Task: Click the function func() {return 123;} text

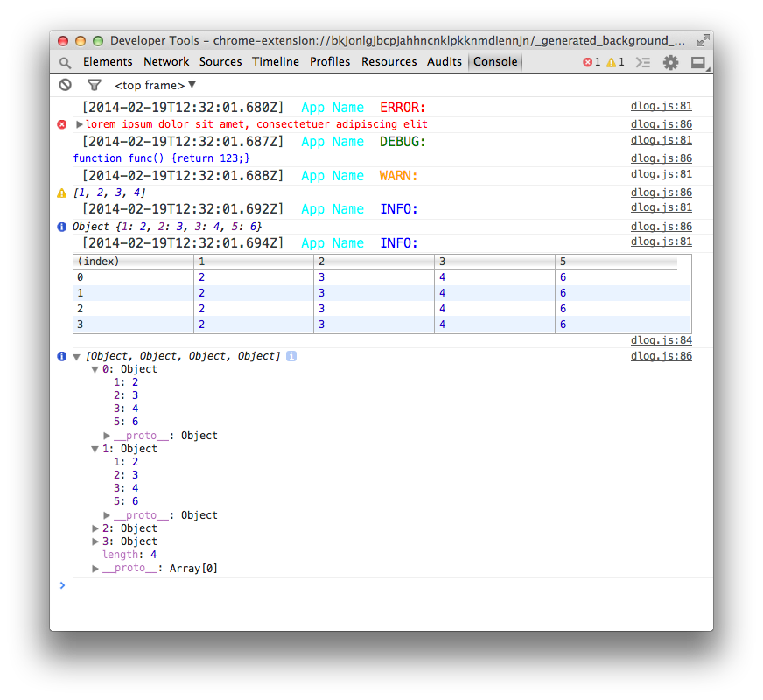Action: tap(161, 158)
